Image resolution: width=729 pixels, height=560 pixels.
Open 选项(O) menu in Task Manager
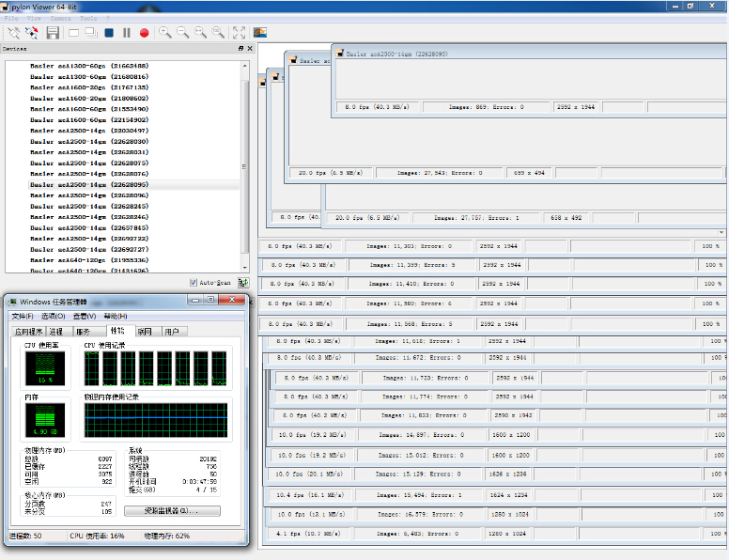tap(53, 317)
